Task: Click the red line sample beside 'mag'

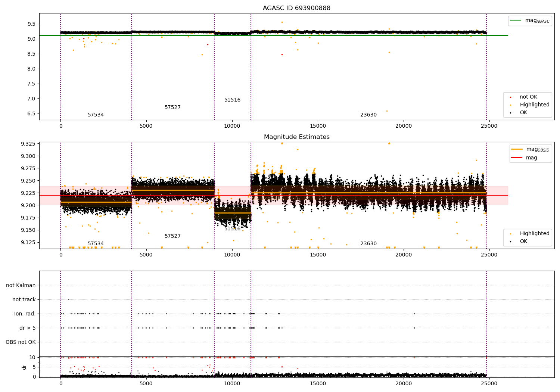Action: 517,158
